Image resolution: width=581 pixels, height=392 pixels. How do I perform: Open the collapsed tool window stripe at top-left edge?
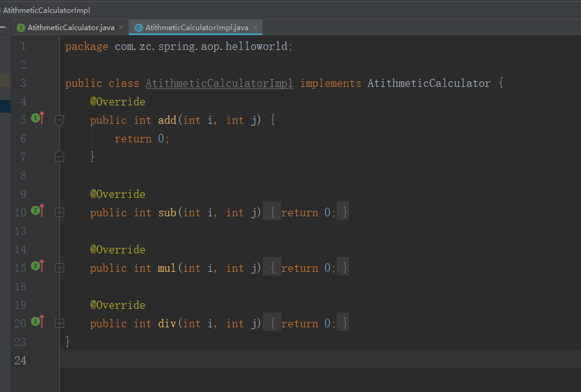[2, 27]
